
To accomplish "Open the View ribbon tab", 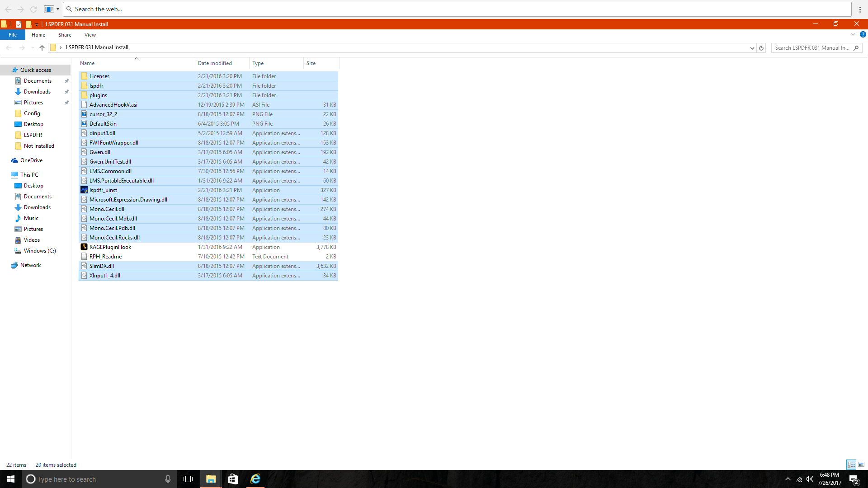I will [90, 35].
